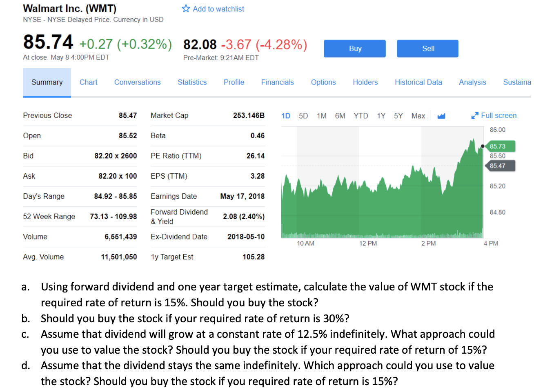Open the Historical Data tab

[418, 82]
